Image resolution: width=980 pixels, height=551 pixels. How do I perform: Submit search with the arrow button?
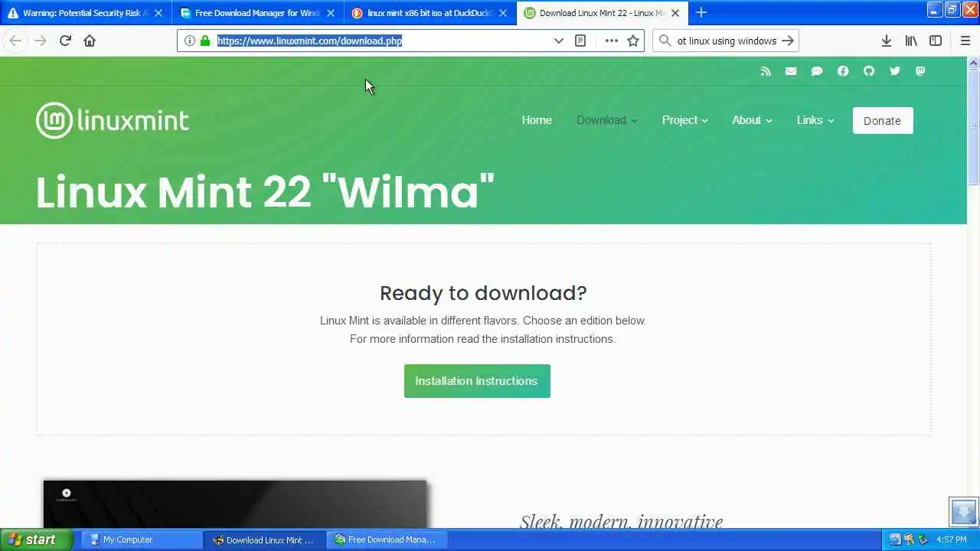tap(788, 41)
